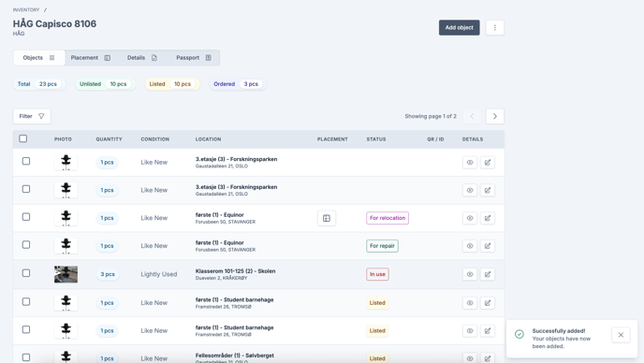Click the In use status badge

pos(377,274)
